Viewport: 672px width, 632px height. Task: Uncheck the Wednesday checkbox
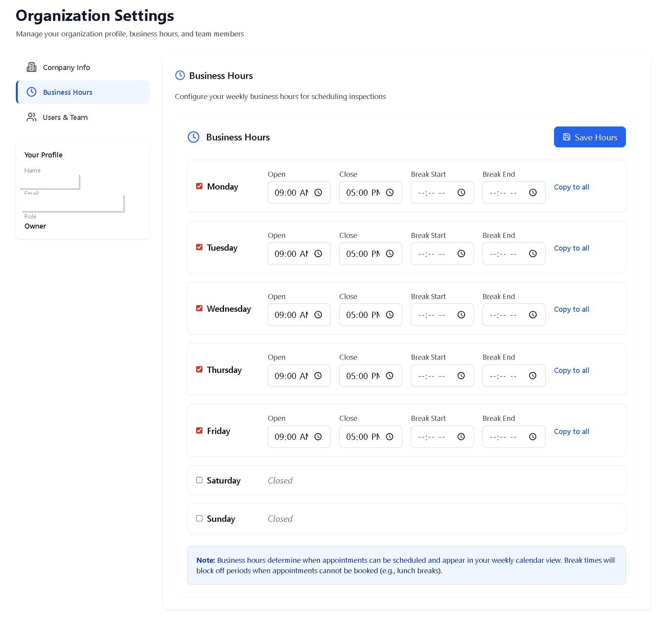point(199,308)
